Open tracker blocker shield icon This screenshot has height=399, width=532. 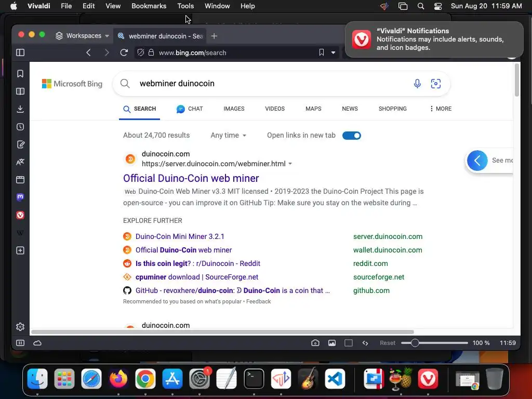tap(141, 52)
